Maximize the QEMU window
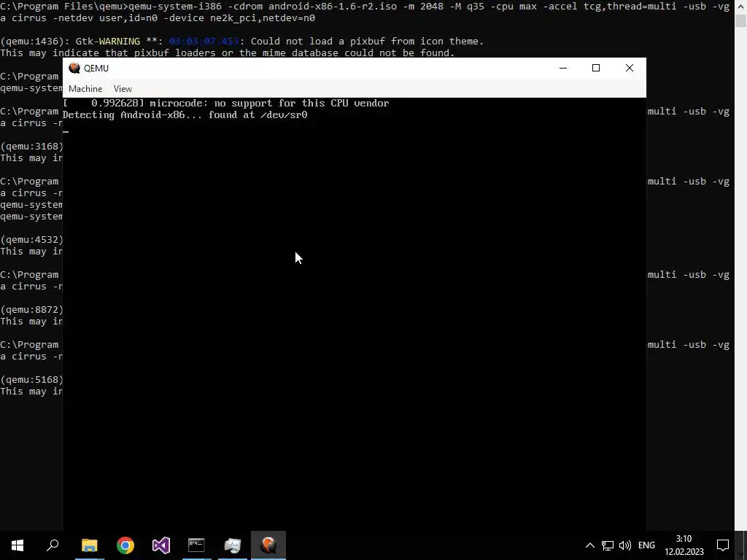 pyautogui.click(x=595, y=68)
